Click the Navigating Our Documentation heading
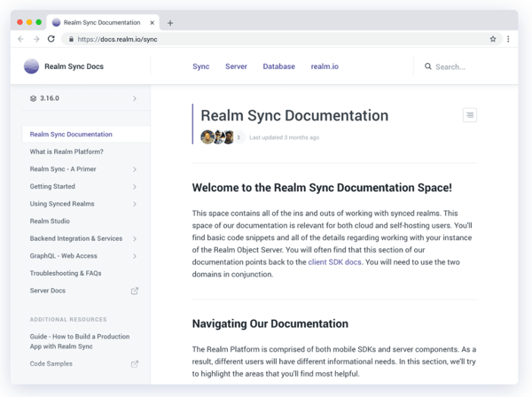Viewport: 532px width, 397px height. coord(270,323)
